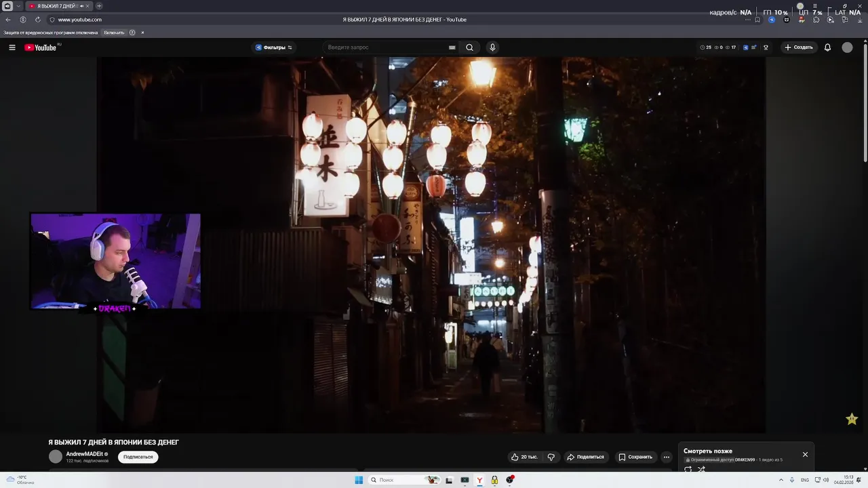Click the Подписаться subscribe button
The width and height of the screenshot is (868, 488).
pos(138,457)
